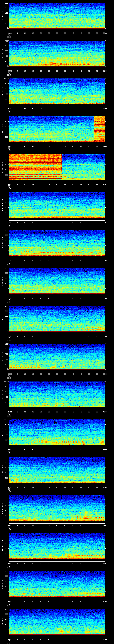Select the spectrogram panel starting at 2:36:00
The width and height of the screenshot is (114, 644).
[57, 280]
